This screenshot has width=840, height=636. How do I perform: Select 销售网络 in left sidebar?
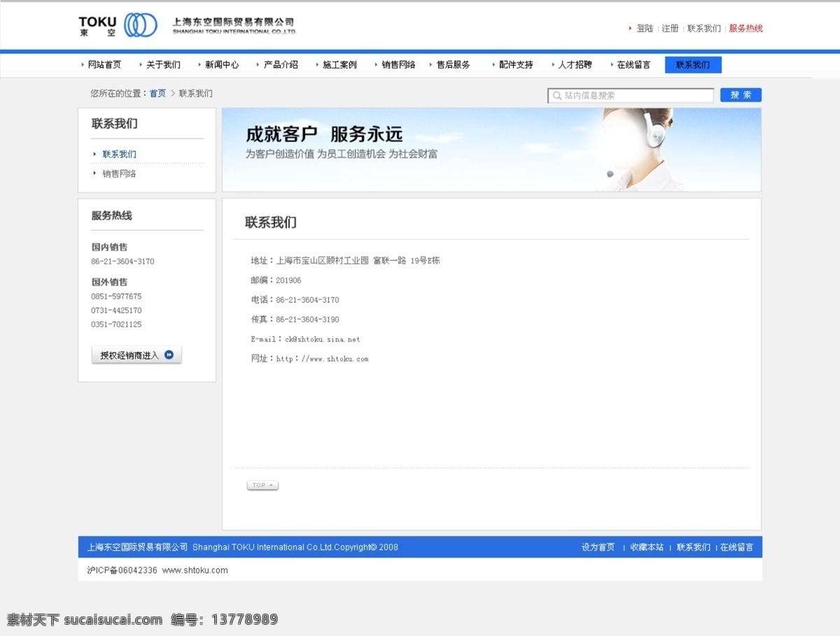click(x=119, y=174)
